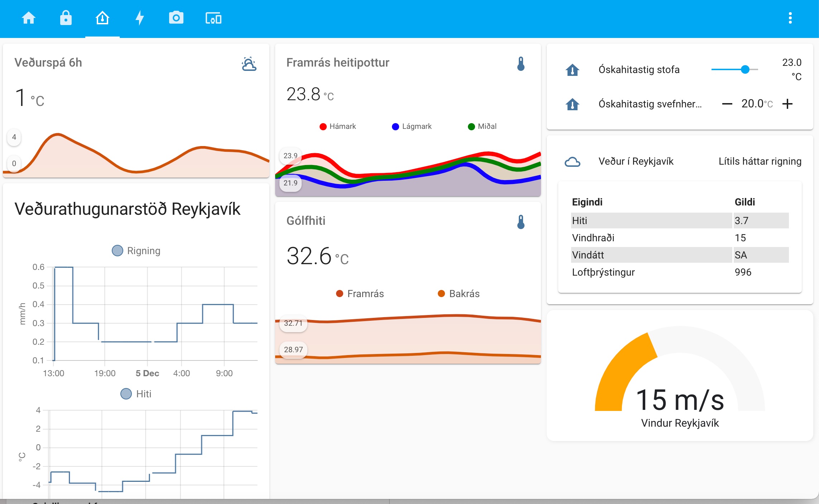Image resolution: width=819 pixels, height=504 pixels.
Task: Decrease bedroom temperature with minus button
Action: pyautogui.click(x=727, y=104)
